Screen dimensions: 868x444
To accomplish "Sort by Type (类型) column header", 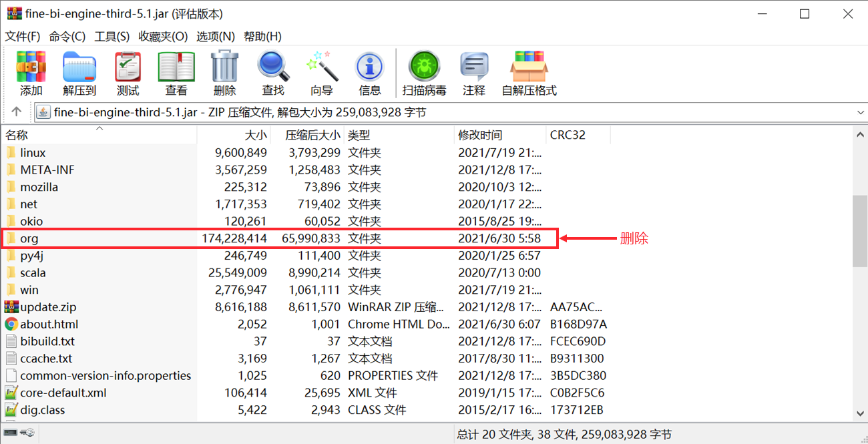I will [399, 135].
